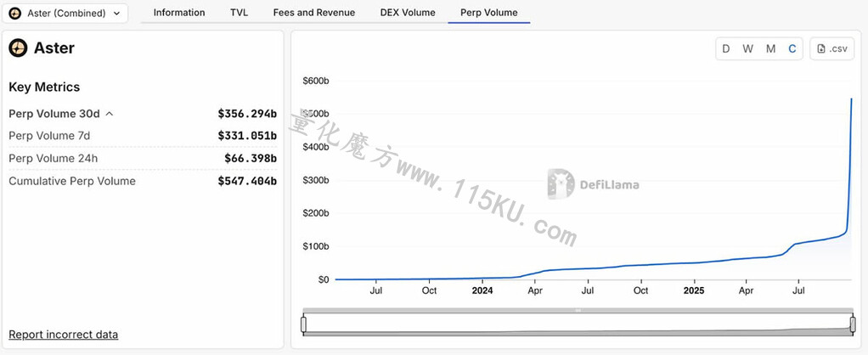The width and height of the screenshot is (868, 355).
Task: Open the Fees and Revenue tab
Action: 314,12
